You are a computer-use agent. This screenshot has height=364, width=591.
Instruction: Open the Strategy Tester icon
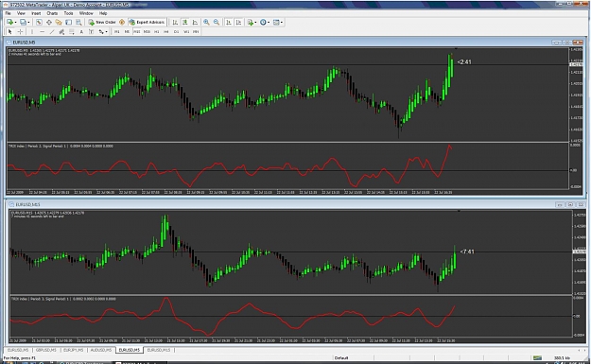pyautogui.click(x=78, y=23)
